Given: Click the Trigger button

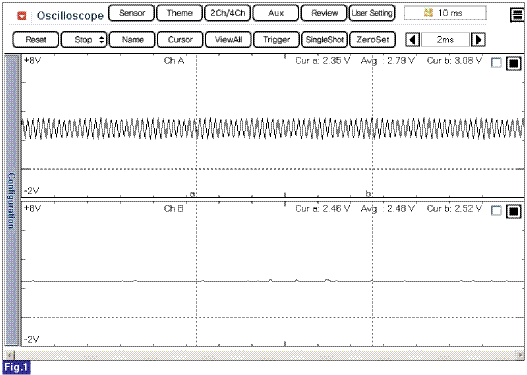Looking at the screenshot, I should (x=276, y=40).
